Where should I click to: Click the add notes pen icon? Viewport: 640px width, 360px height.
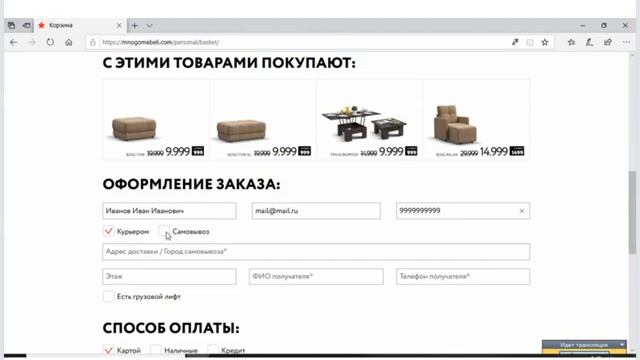[x=589, y=42]
